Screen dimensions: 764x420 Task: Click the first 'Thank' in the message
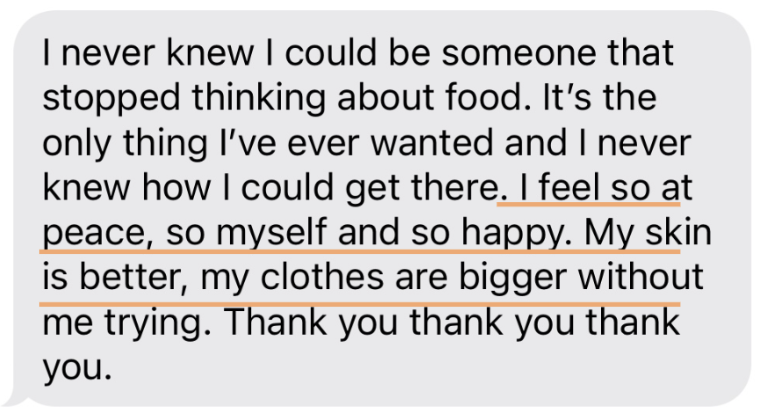[277, 322]
